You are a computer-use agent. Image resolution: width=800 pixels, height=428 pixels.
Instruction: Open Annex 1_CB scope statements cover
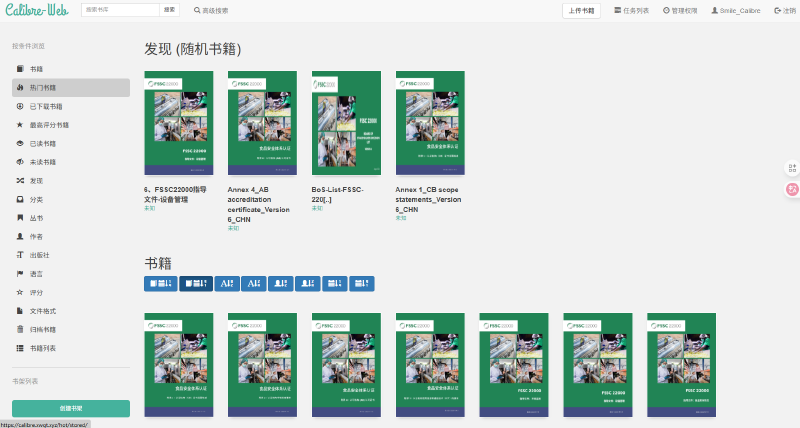430,123
